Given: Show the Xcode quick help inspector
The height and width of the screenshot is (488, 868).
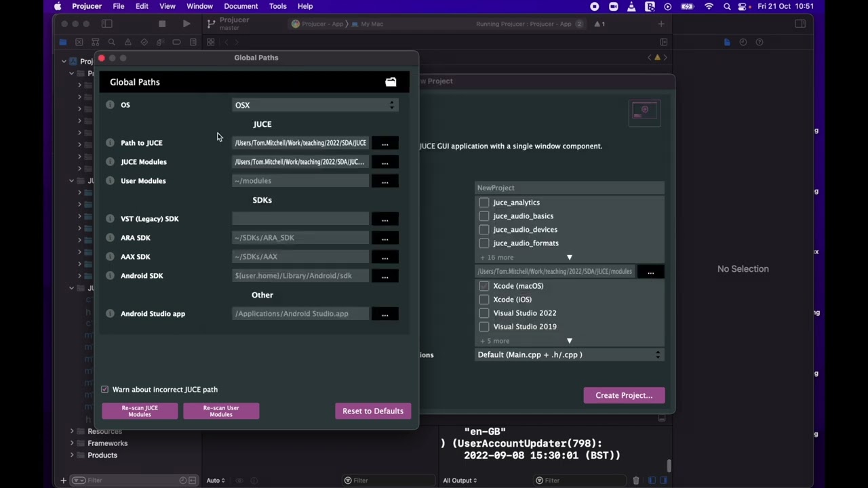Looking at the screenshot, I should [759, 42].
